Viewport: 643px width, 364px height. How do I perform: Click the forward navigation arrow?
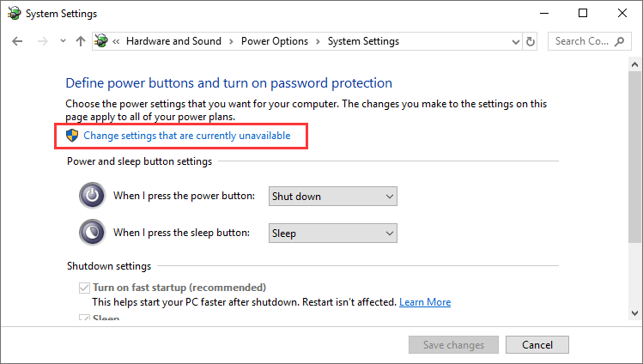point(43,41)
